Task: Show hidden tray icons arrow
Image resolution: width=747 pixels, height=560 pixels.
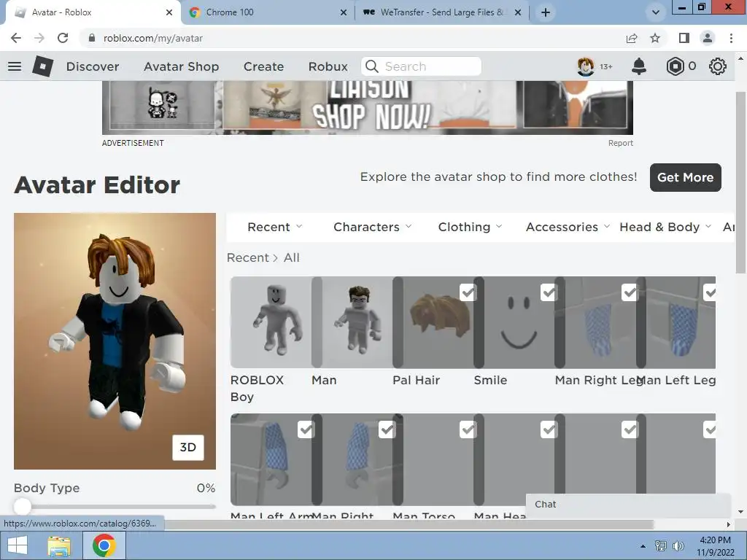Action: coord(643,546)
